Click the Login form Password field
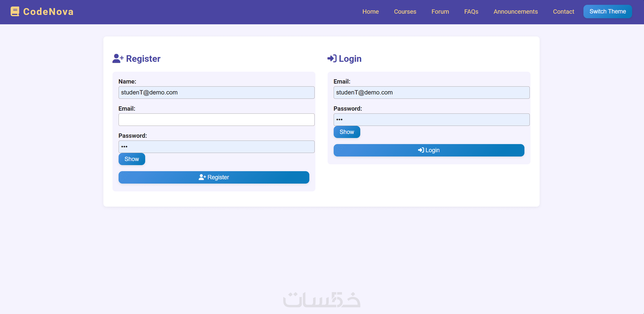 (x=431, y=120)
